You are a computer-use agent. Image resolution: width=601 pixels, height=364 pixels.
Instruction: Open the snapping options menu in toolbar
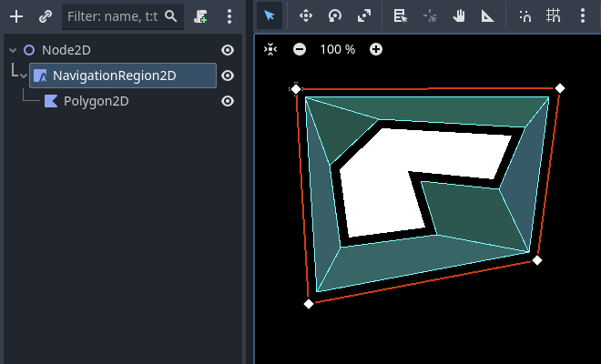pos(582,16)
